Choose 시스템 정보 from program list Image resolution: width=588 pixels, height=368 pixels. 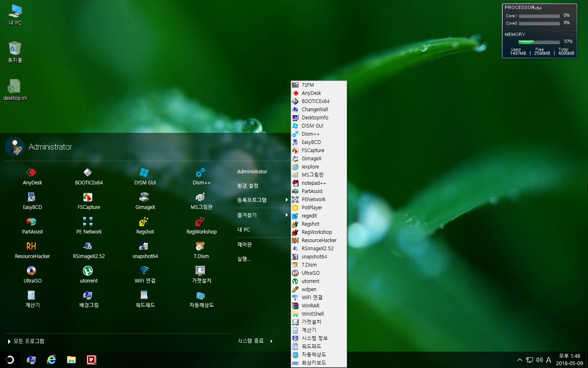319,338
